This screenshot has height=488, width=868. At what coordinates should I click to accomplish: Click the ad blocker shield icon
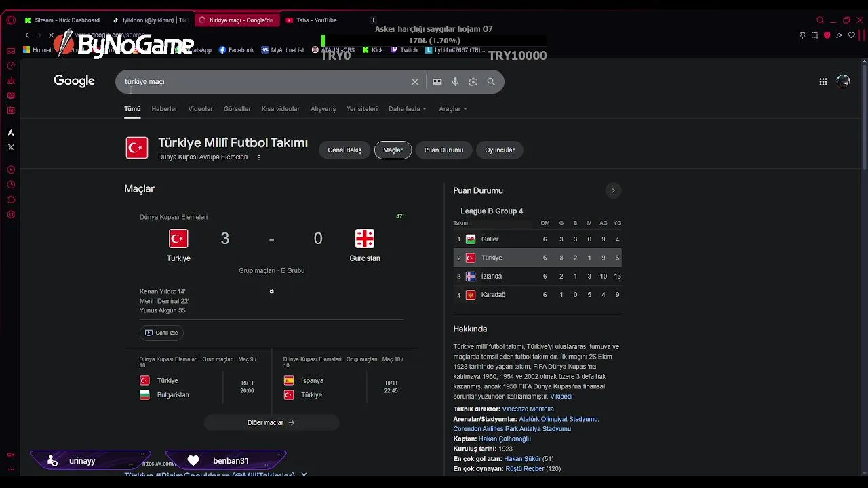coord(827,35)
